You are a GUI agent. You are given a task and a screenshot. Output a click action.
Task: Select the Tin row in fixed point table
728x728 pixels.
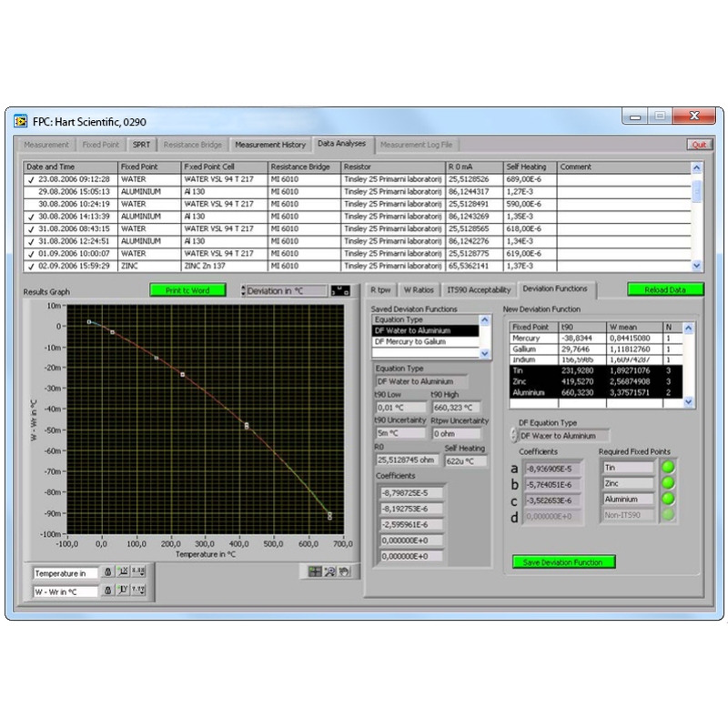click(596, 370)
